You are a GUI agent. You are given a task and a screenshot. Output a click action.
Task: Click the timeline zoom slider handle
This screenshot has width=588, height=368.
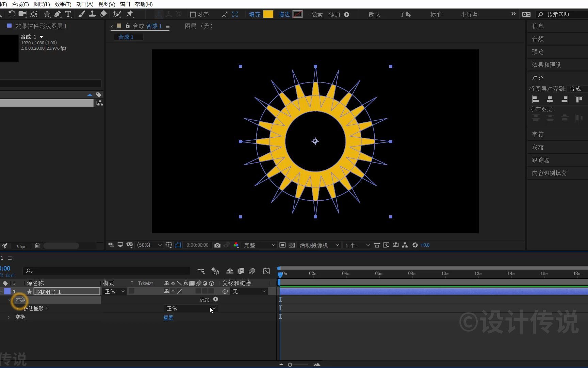tap(290, 365)
